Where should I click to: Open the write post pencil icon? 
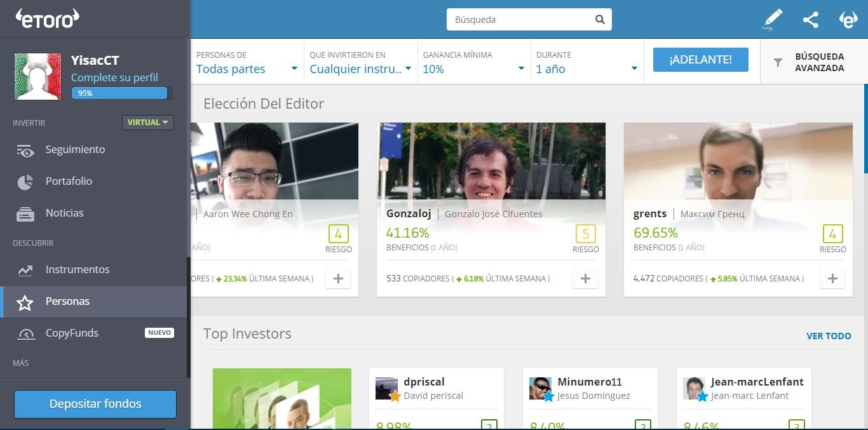773,20
